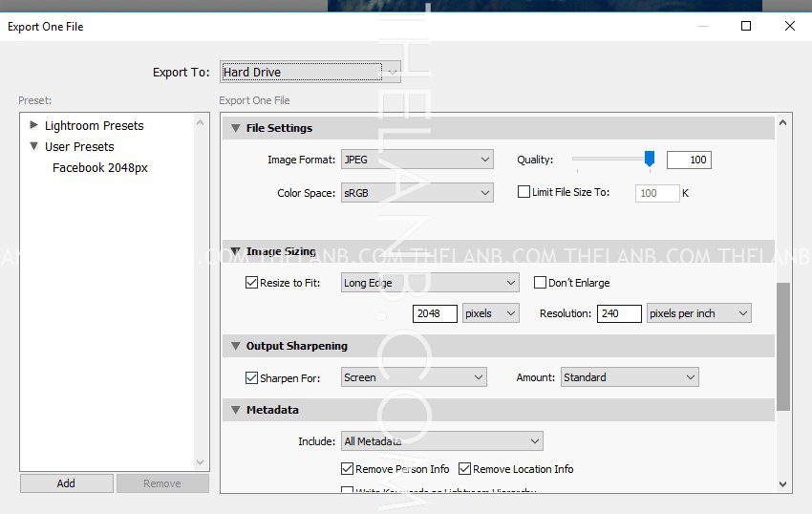Collapse the Output Sharpening section triangle
The image size is (812, 514).
coord(235,346)
